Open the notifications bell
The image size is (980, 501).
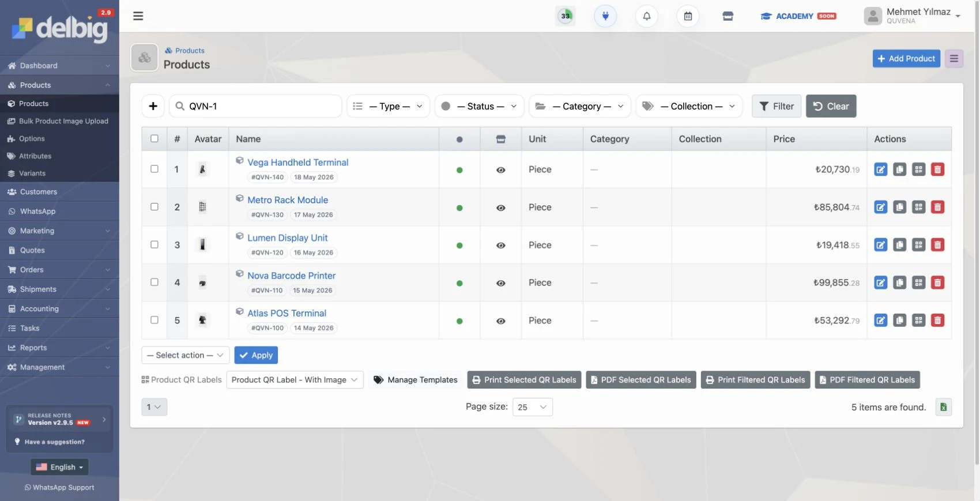[x=647, y=16]
